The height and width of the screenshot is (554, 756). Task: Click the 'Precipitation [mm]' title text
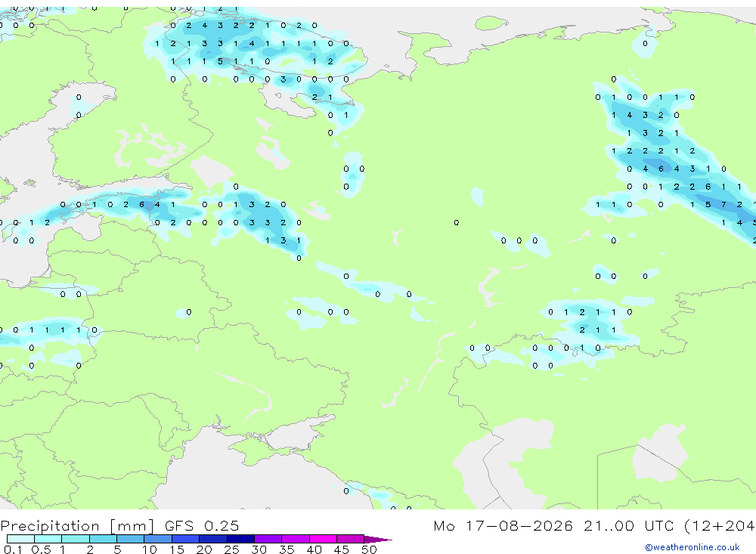[x=77, y=526]
